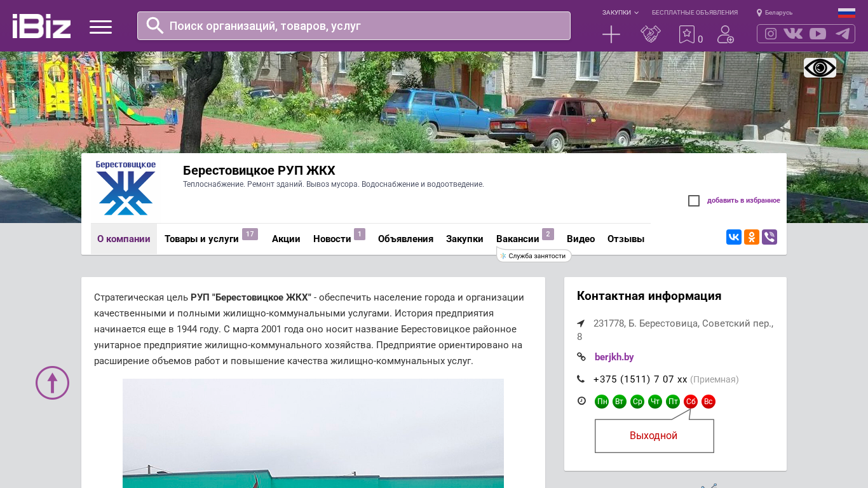The width and height of the screenshot is (868, 488).
Task: Open the hamburger menu
Action: pyautogui.click(x=100, y=27)
